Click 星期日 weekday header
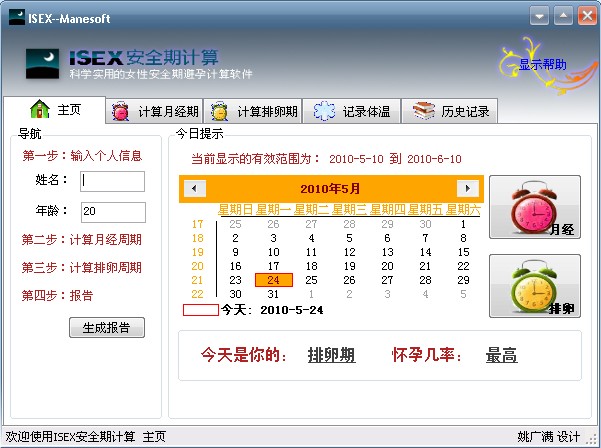The width and height of the screenshot is (601, 448). (x=236, y=210)
